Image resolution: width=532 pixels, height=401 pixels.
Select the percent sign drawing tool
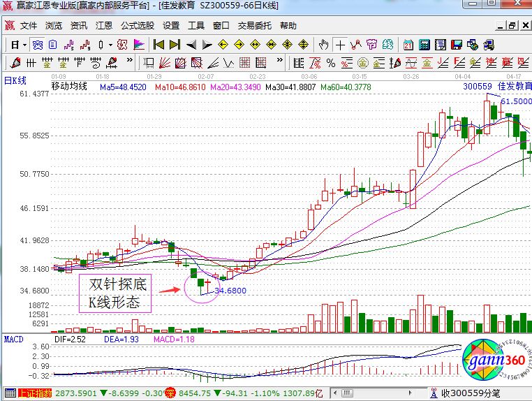click(x=331, y=63)
